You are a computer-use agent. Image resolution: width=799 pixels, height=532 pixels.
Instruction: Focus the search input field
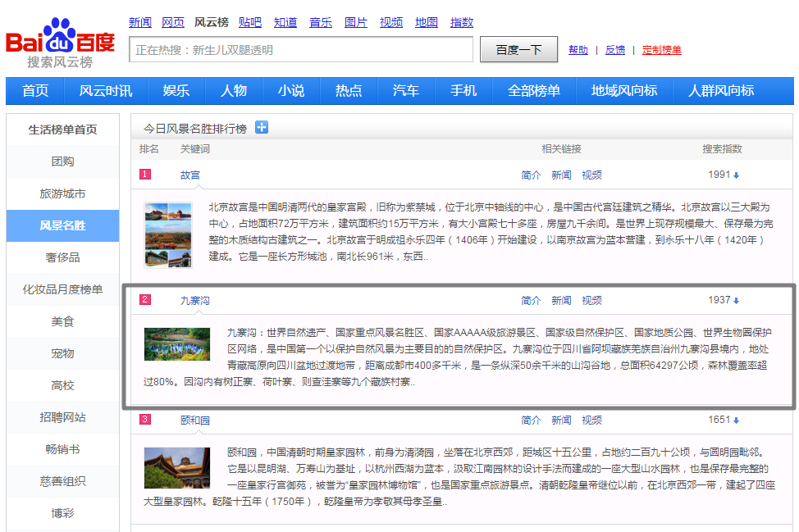pyautogui.click(x=301, y=49)
